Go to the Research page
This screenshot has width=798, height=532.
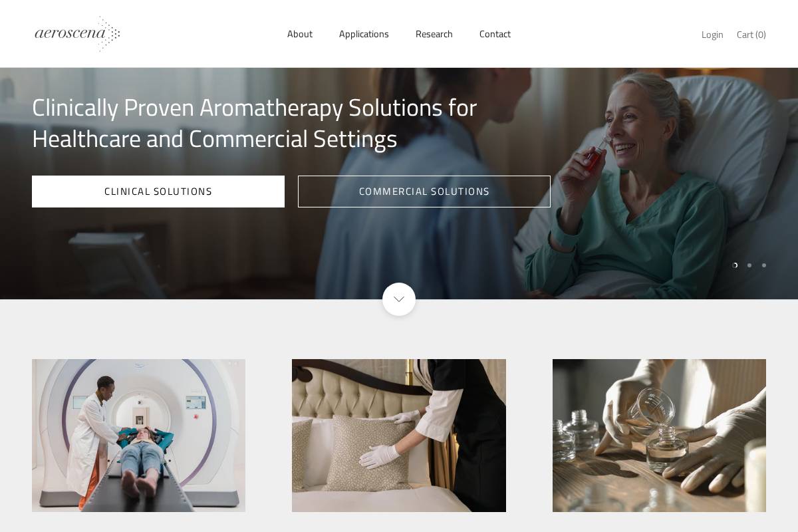point(434,34)
